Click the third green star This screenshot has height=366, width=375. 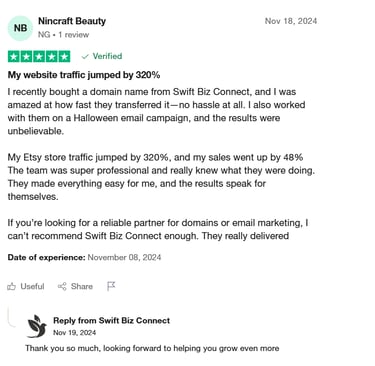(39, 57)
